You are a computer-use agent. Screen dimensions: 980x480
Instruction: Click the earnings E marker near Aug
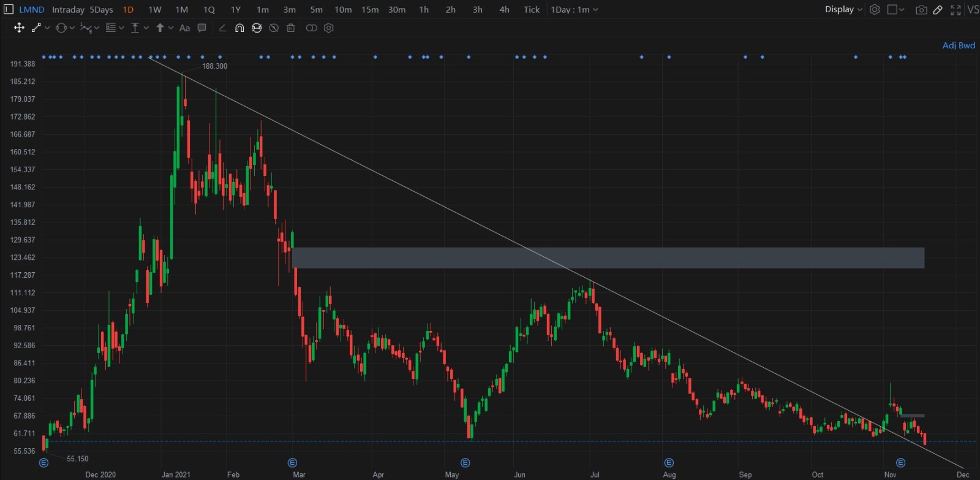(x=669, y=462)
